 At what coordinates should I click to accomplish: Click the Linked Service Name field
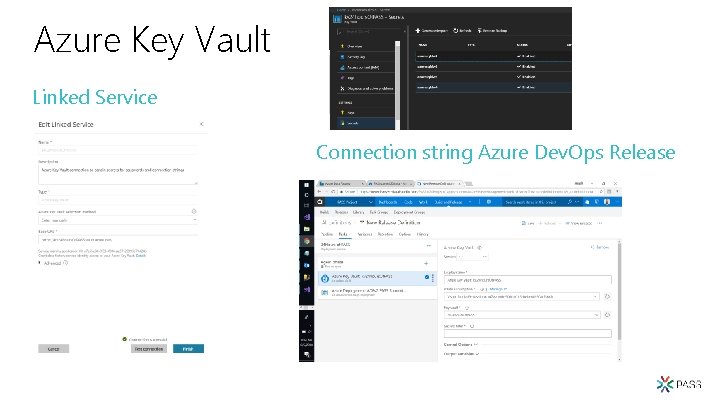118,150
